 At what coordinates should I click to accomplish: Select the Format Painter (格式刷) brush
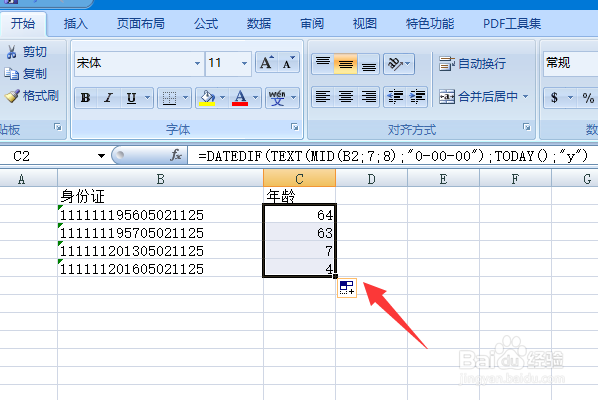click(x=11, y=96)
